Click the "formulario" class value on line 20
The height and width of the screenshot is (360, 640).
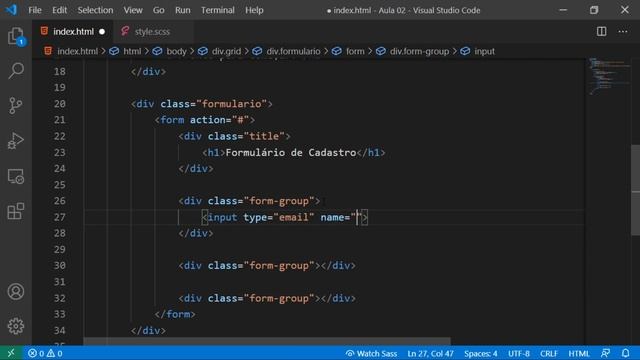[x=231, y=104]
